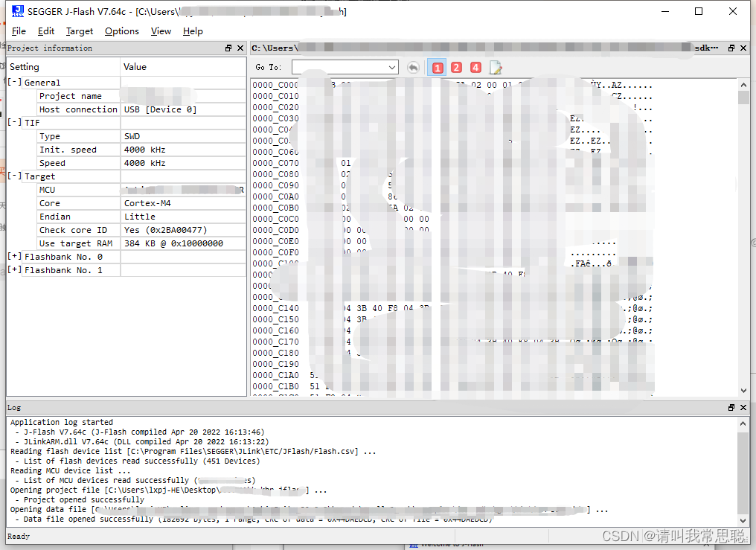
Task: Expand Flashbank No. 1
Action: (14, 270)
